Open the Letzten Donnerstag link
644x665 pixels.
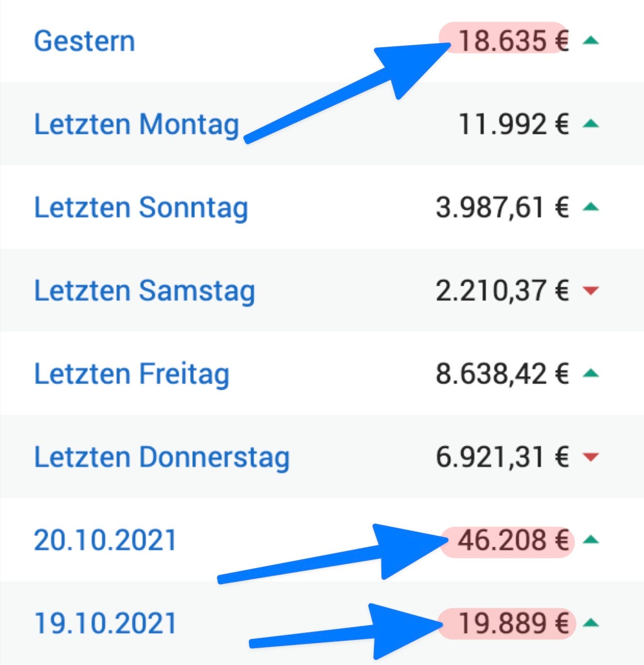(161, 456)
